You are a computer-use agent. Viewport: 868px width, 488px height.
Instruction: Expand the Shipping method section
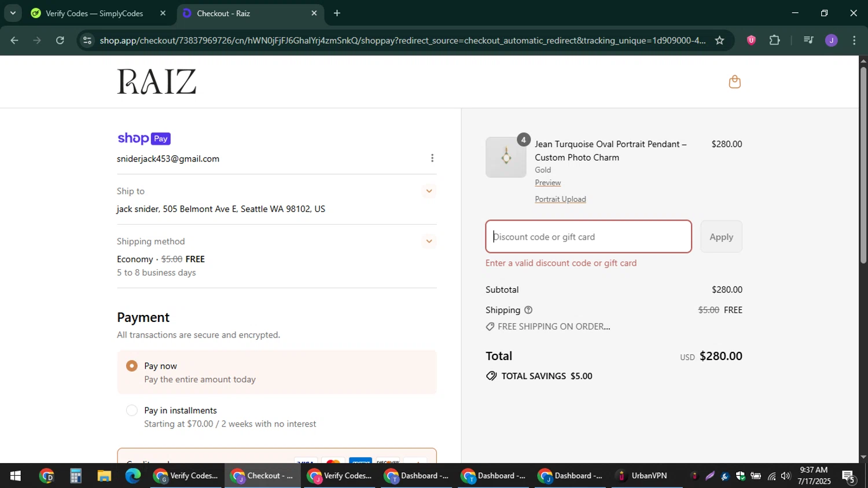429,241
